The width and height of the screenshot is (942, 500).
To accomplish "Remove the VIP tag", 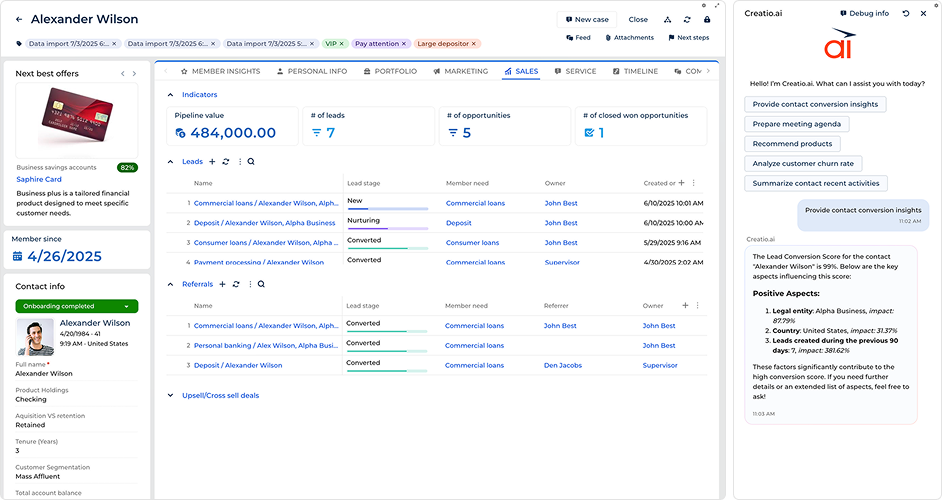I will pos(342,44).
